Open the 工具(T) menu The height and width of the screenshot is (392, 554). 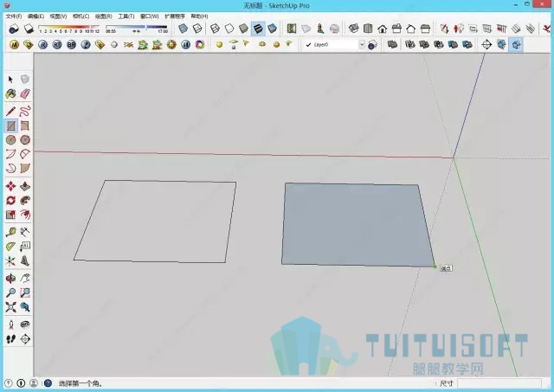pos(126,16)
